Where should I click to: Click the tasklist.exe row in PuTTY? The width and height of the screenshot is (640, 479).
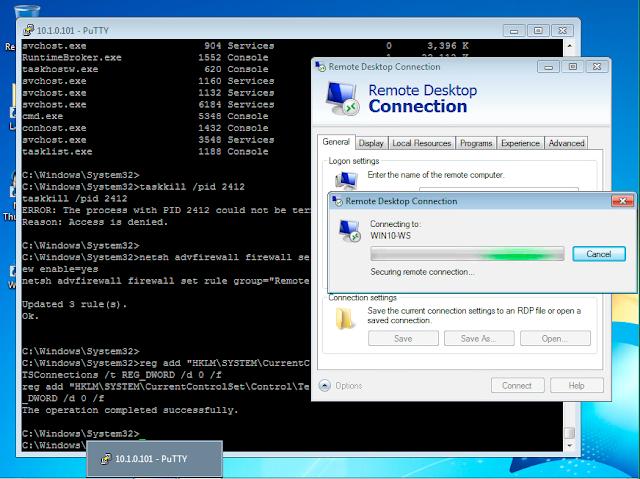point(145,152)
